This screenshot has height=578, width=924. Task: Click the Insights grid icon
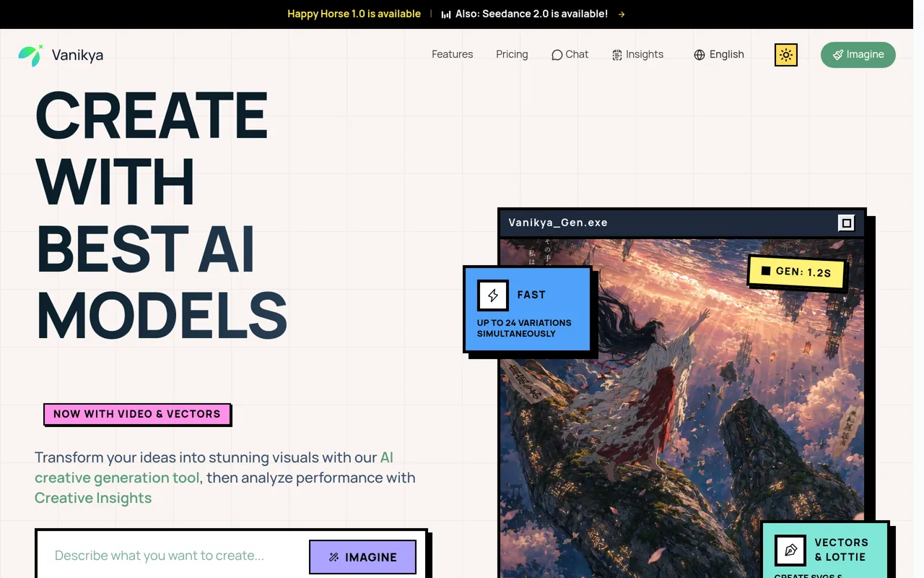tap(617, 55)
